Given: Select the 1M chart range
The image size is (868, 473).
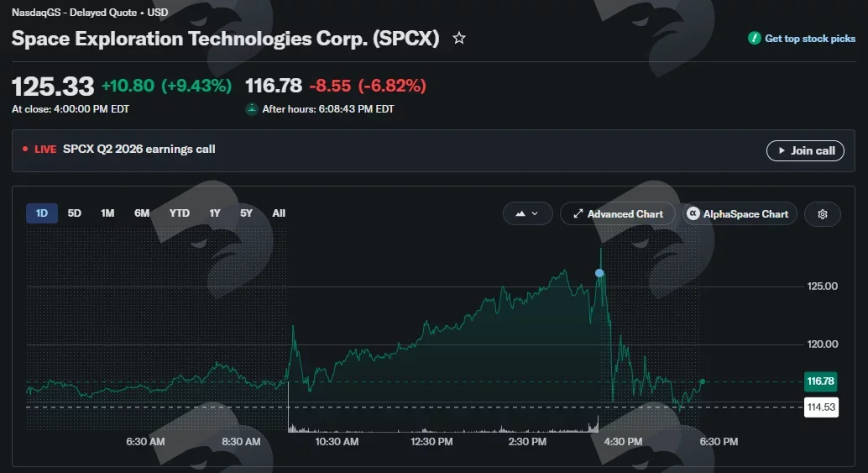Looking at the screenshot, I should [x=107, y=213].
